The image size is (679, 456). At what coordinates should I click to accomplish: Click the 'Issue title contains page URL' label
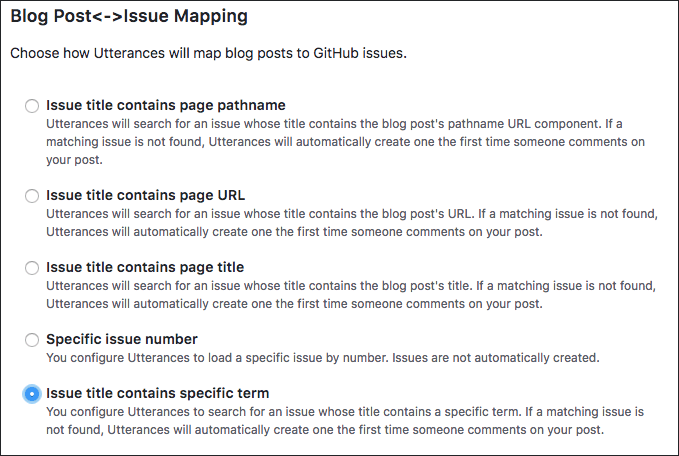pos(146,195)
